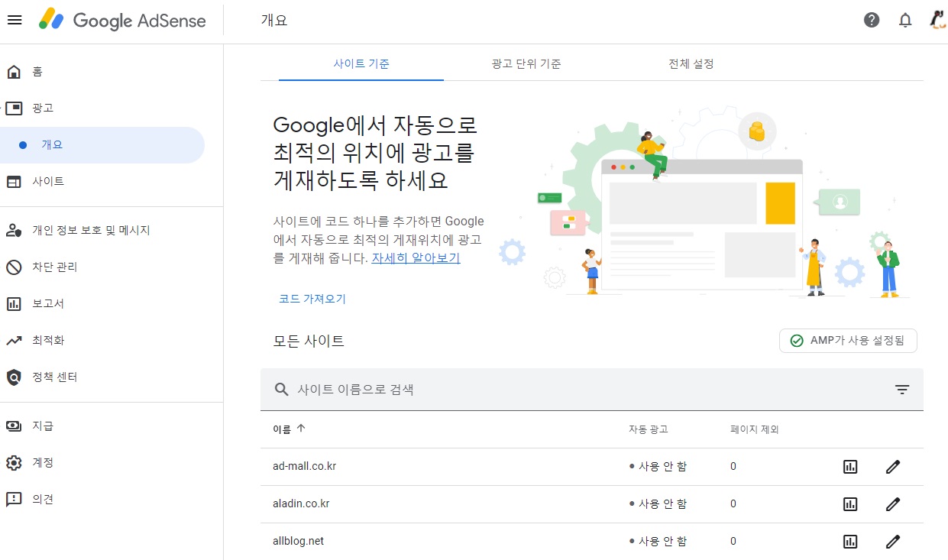948x560 pixels.
Task: Click the Google AdSense logo
Action: (x=122, y=20)
